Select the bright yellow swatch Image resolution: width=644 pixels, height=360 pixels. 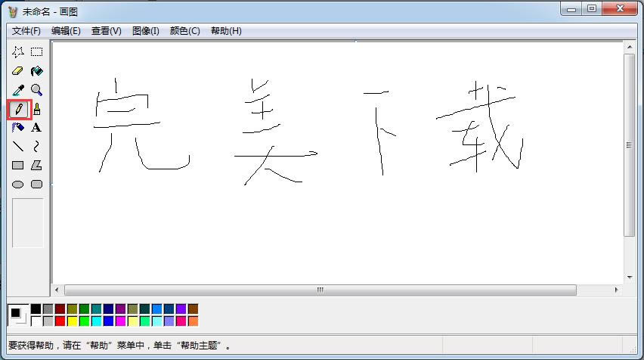[73, 321]
